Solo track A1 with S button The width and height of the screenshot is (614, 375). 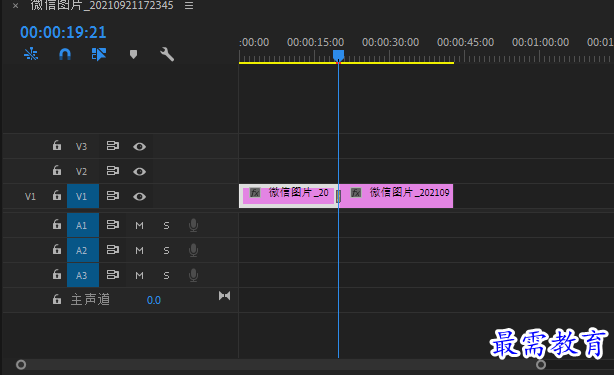pyautogui.click(x=166, y=225)
